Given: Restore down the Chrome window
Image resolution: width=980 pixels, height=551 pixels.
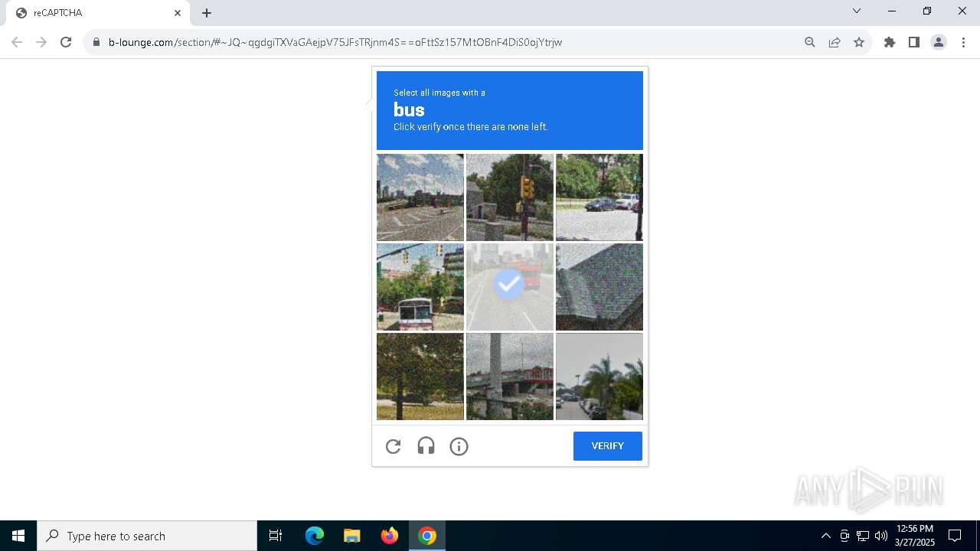Looking at the screenshot, I should pos(927,11).
